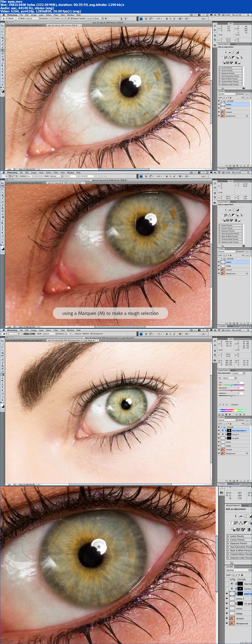252x644 pixels.
Task: Open Custom preset dropdown in Hue/Saturation panel
Action: (238, 373)
